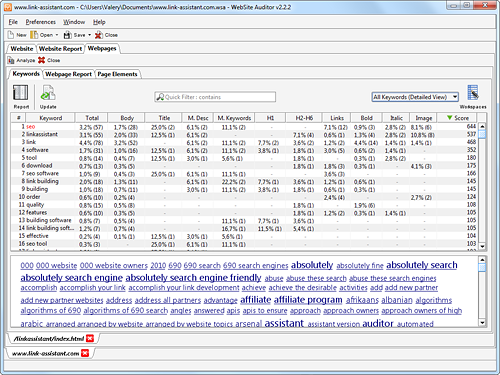
Task: Click into the Quick Filter field
Action: [x=215, y=97]
